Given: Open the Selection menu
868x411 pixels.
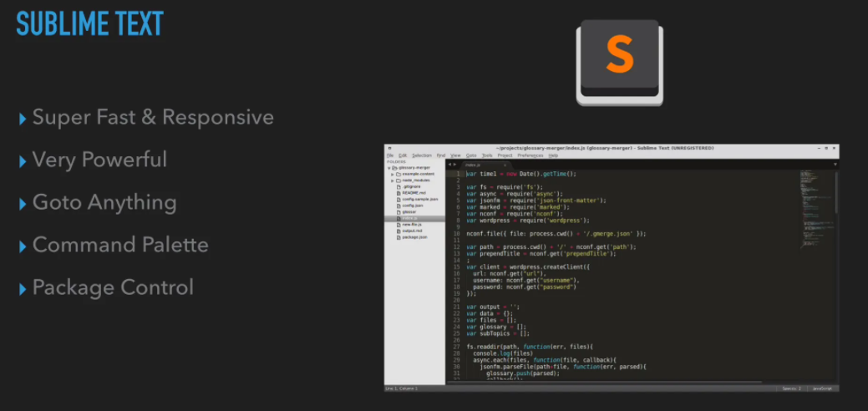Looking at the screenshot, I should pos(422,155).
